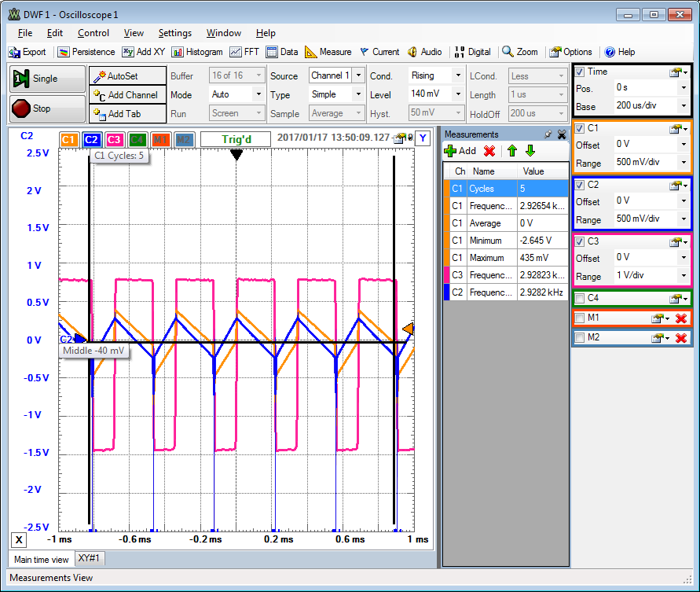Screen dimensions: 700x592
Task: Move measurement up with green up arrow
Action: pos(511,151)
